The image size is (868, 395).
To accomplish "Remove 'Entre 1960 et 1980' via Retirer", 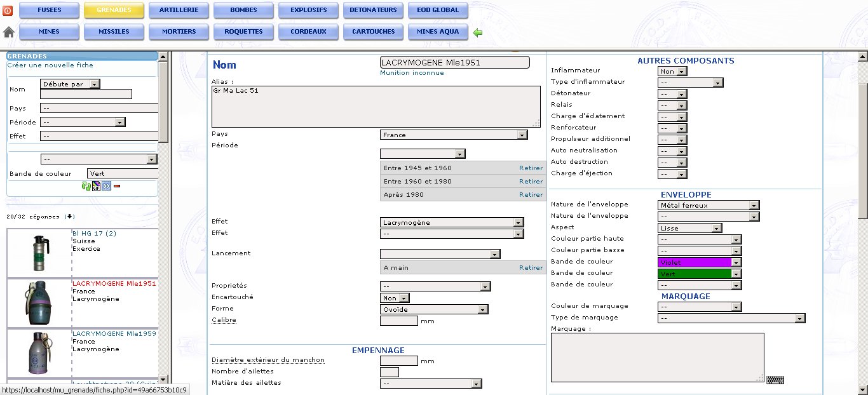I will 531,182.
